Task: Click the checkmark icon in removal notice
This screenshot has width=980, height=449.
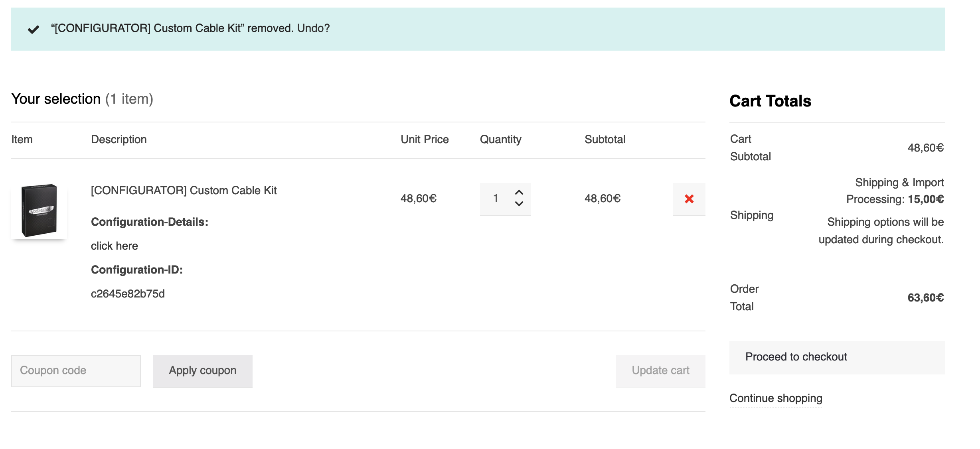Action: pos(34,29)
